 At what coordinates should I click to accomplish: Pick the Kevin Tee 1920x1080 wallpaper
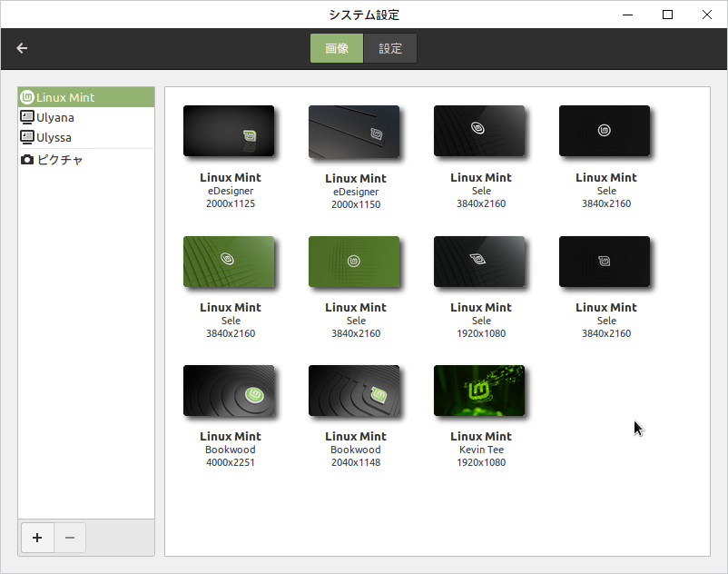click(479, 391)
